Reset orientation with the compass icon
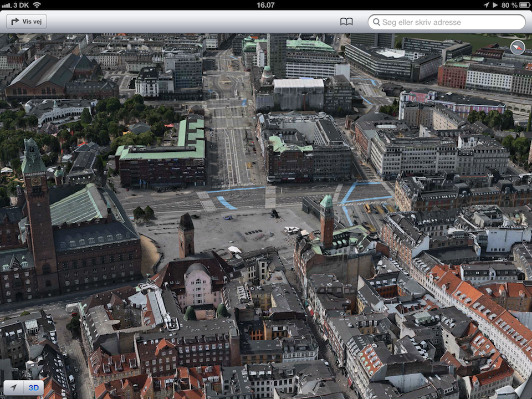532x399 pixels. (x=518, y=48)
